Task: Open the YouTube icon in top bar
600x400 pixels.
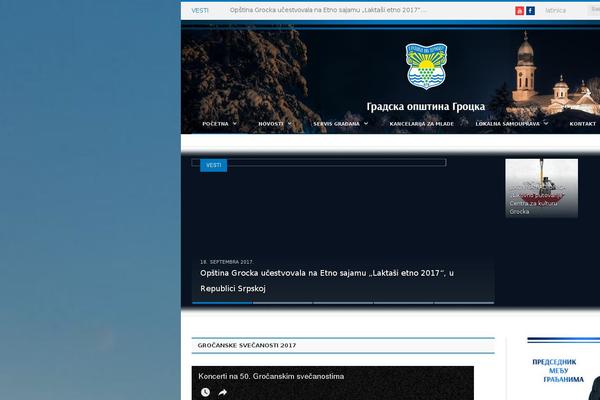Action: [x=519, y=11]
